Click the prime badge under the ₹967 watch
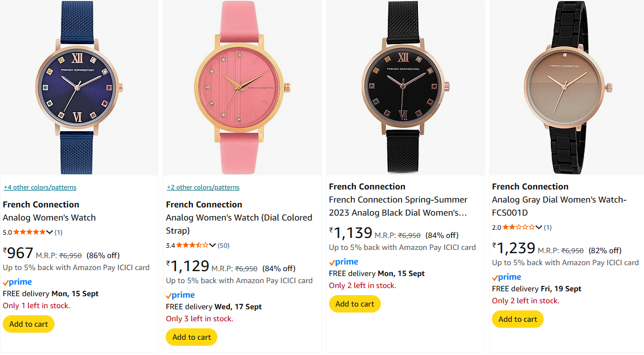Viewport: 644px width, 355px height. coord(17,282)
